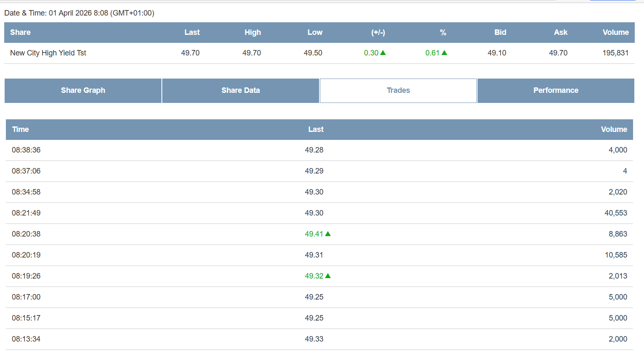This screenshot has height=355, width=644.
Task: Click the Time column header in trades table
Action: (21, 129)
